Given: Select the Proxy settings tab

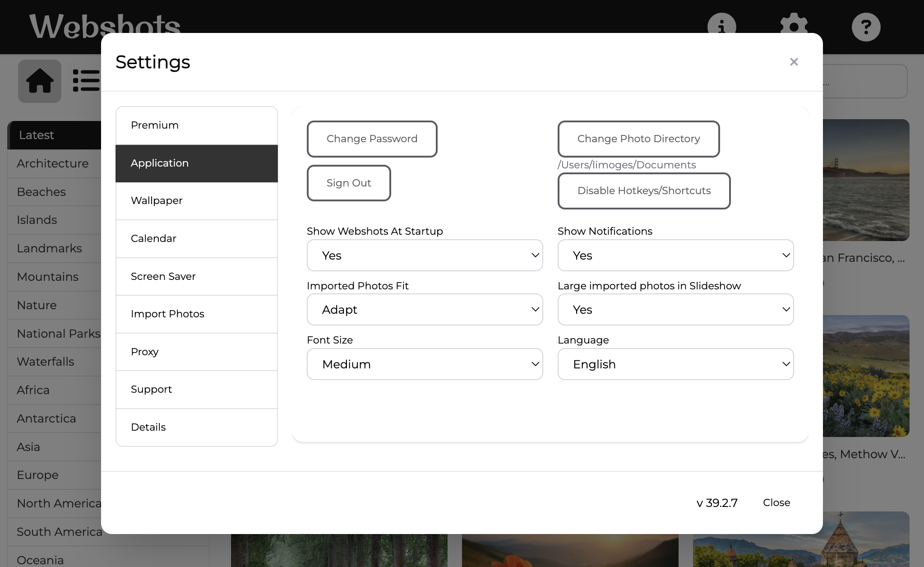Looking at the screenshot, I should [197, 352].
